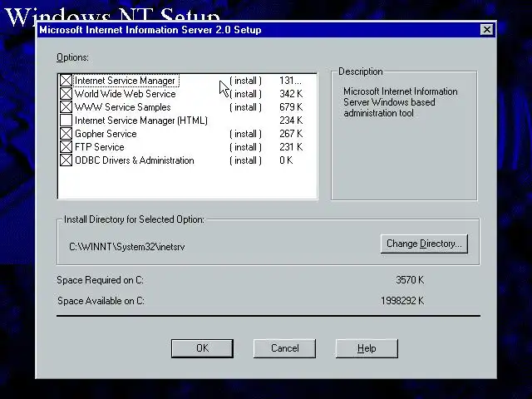Select the FTP Service label

tap(100, 147)
